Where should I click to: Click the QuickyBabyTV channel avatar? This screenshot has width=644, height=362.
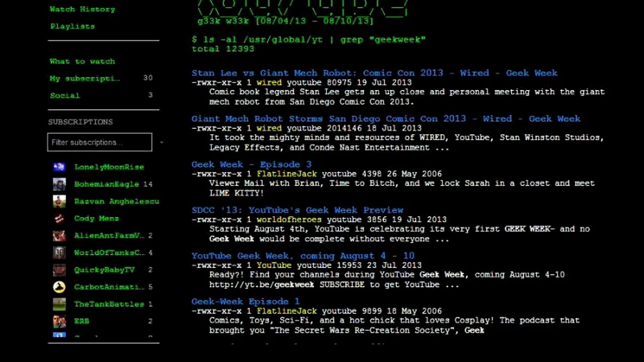click(x=59, y=270)
